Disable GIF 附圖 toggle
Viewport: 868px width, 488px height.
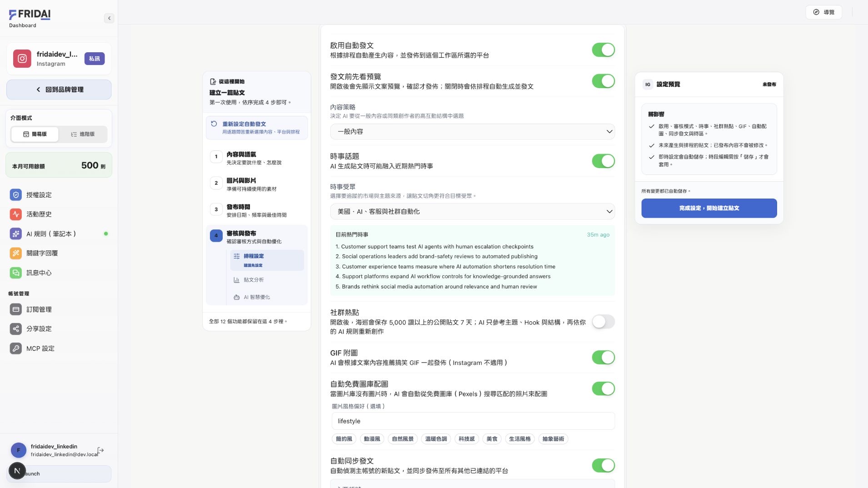coord(603,358)
